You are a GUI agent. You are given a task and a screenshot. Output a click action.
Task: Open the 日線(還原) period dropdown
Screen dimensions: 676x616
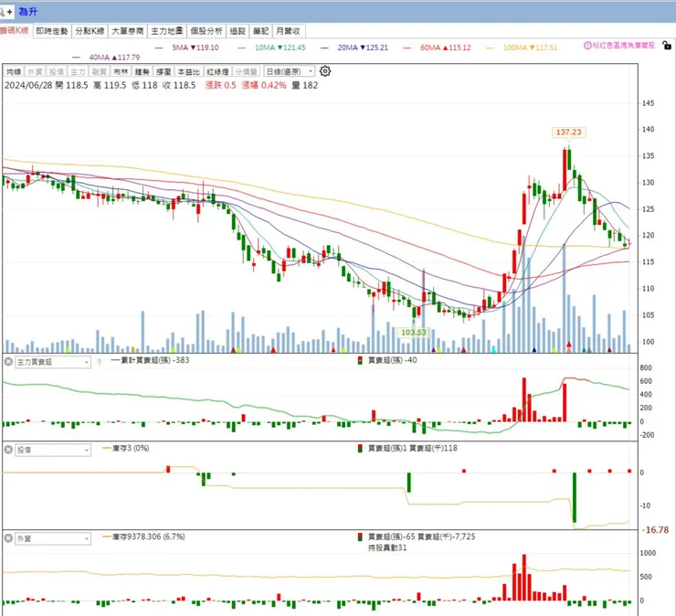pyautogui.click(x=289, y=71)
